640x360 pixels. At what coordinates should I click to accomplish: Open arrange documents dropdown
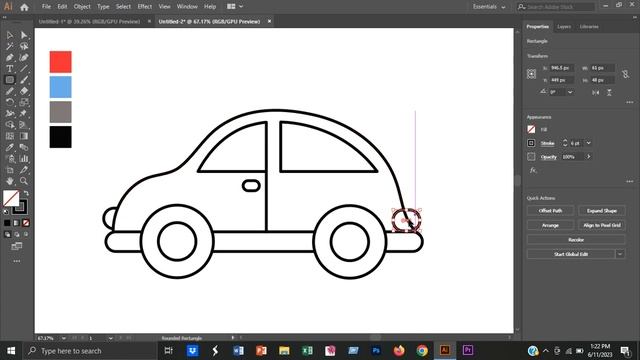(x=235, y=7)
